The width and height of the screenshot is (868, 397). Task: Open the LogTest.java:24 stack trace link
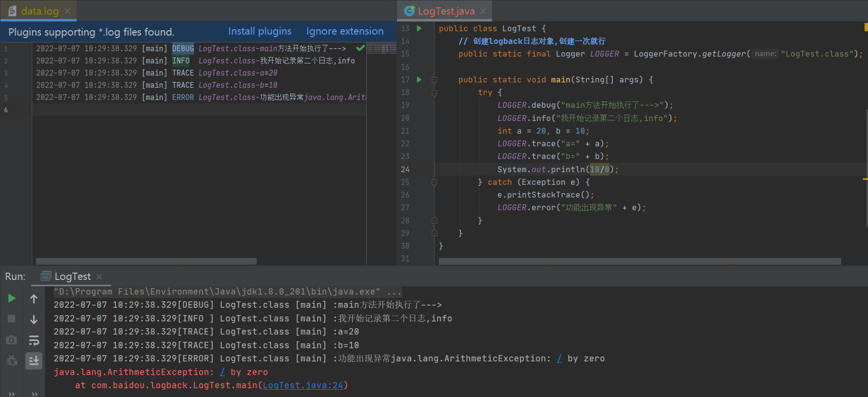[x=303, y=385]
